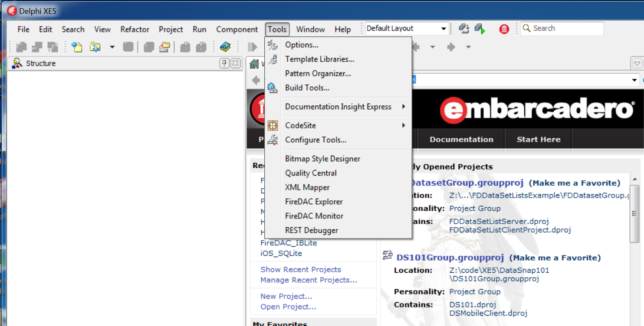This screenshot has width=644, height=326.
Task: Open the Search menu
Action: tap(73, 29)
